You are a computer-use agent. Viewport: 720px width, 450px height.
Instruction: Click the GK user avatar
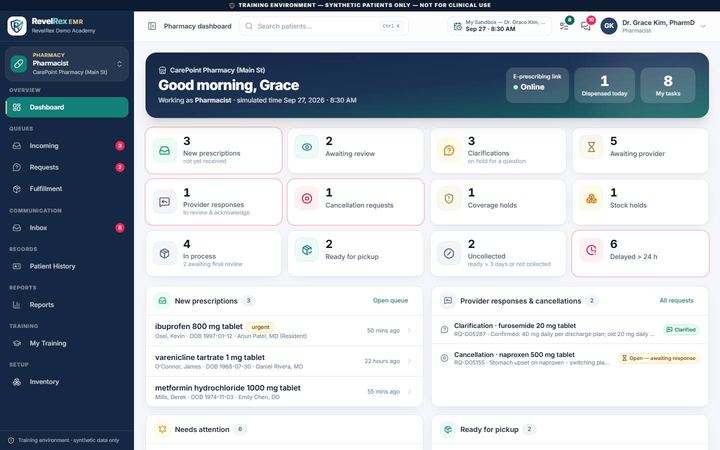point(609,26)
